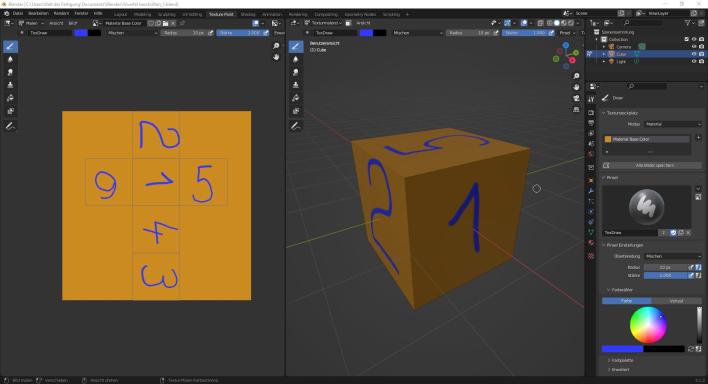Click the Alle Bilder speichern button

point(655,165)
